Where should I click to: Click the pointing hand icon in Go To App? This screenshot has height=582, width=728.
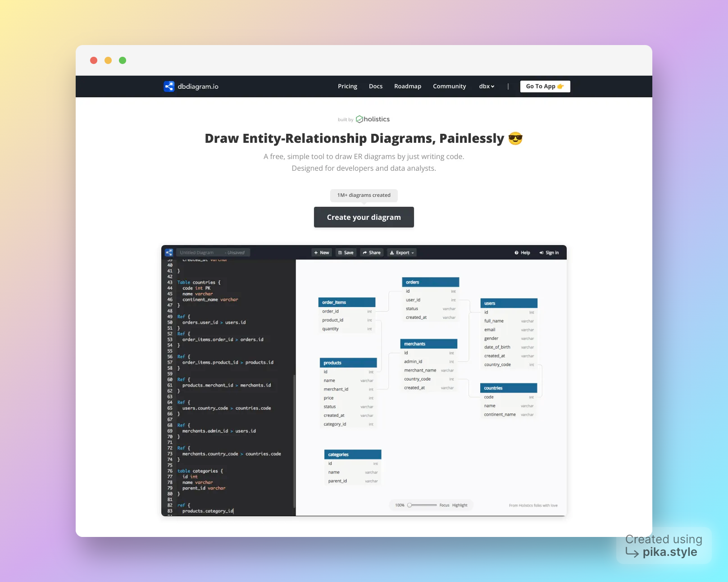(x=560, y=86)
